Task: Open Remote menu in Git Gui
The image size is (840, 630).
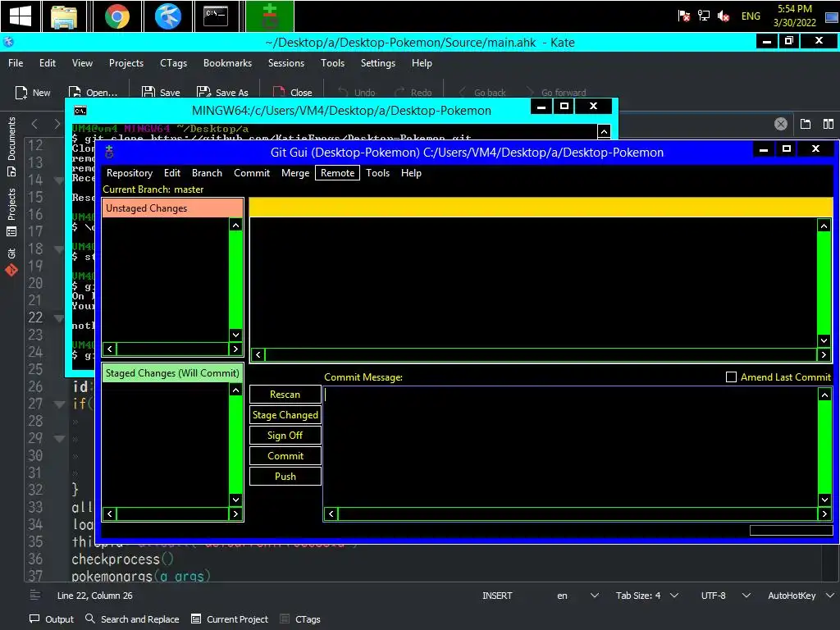Action: tap(337, 173)
